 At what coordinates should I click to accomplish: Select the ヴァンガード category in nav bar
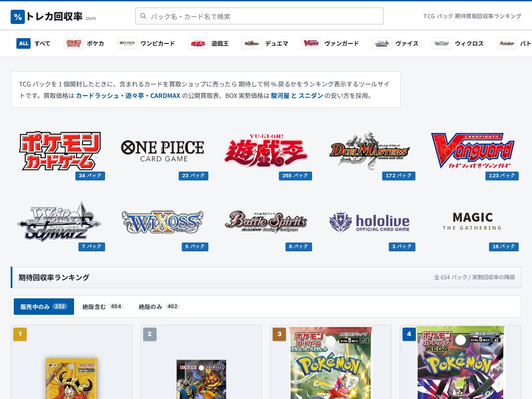(330, 43)
